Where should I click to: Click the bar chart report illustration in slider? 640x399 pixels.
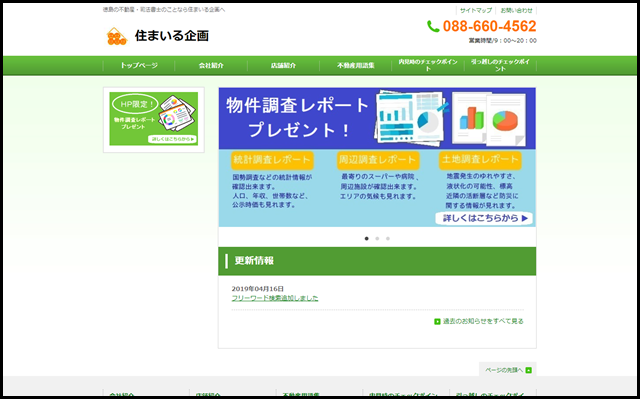(411, 118)
